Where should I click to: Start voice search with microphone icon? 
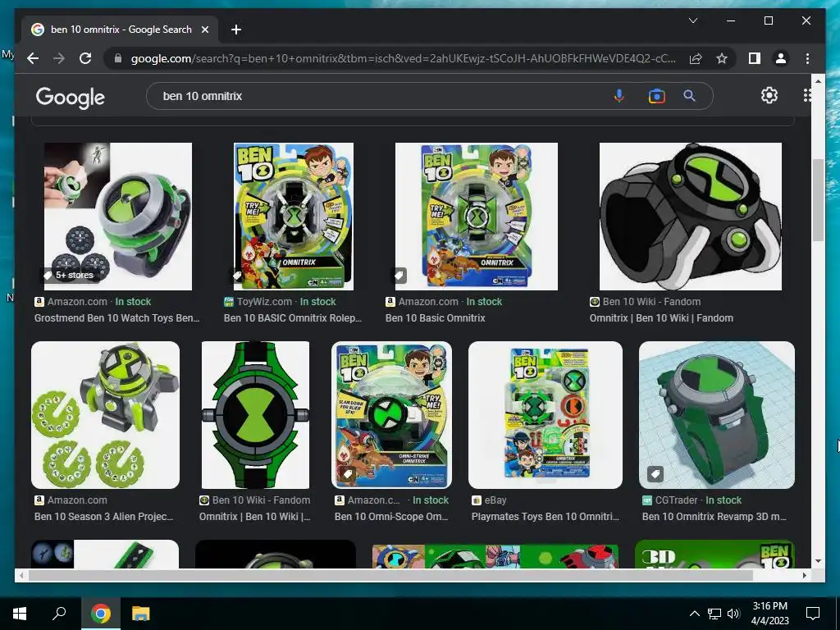tap(619, 96)
